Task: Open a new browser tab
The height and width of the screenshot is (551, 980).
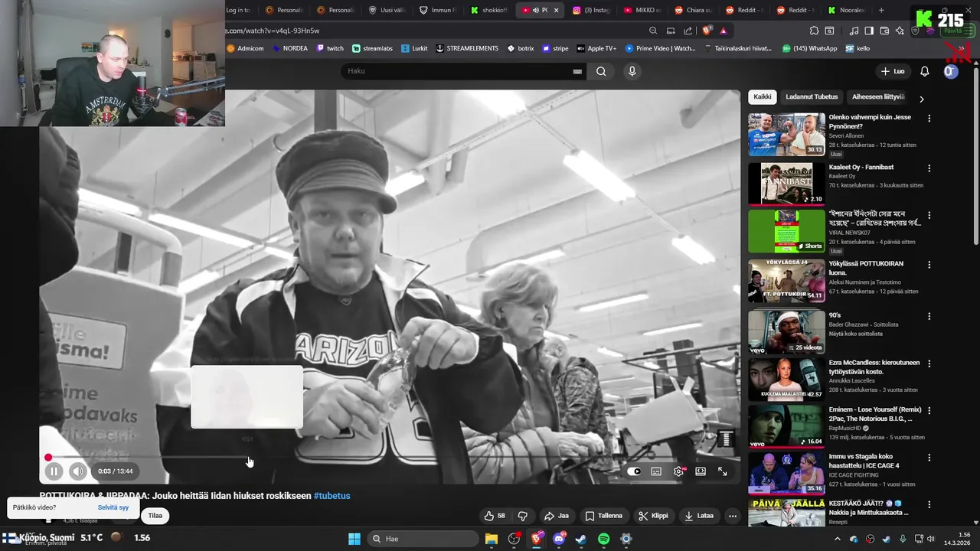Action: 881,10
